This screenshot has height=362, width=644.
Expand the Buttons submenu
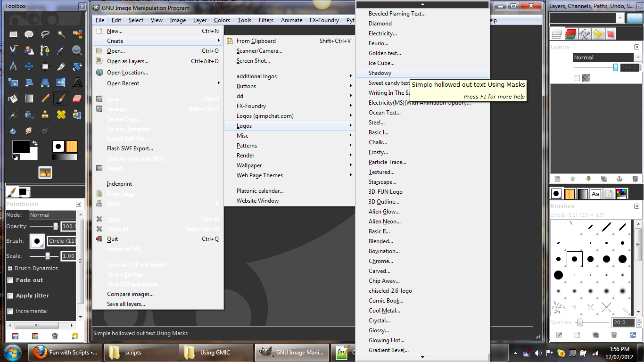pos(289,86)
